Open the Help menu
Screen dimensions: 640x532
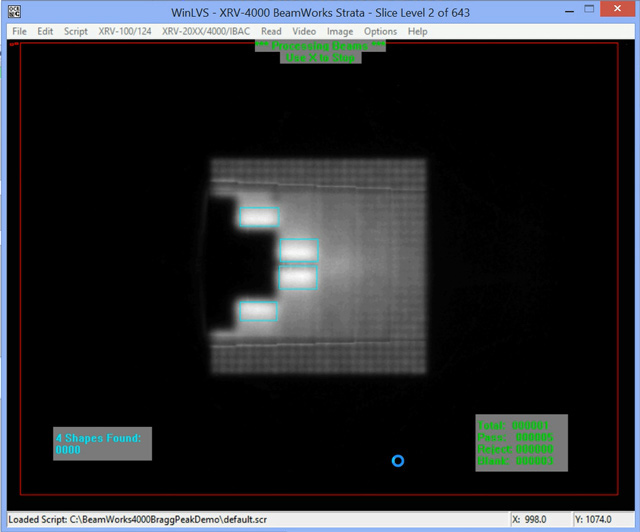417,31
